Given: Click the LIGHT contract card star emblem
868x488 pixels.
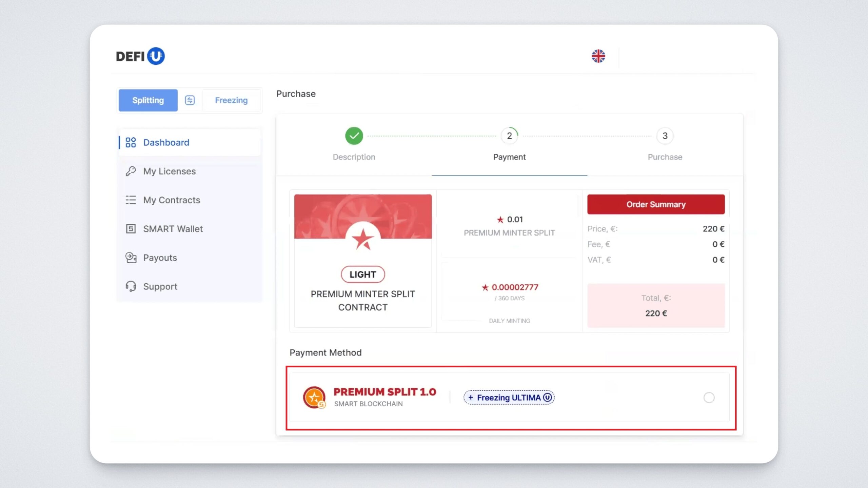Looking at the screenshot, I should click(x=362, y=239).
